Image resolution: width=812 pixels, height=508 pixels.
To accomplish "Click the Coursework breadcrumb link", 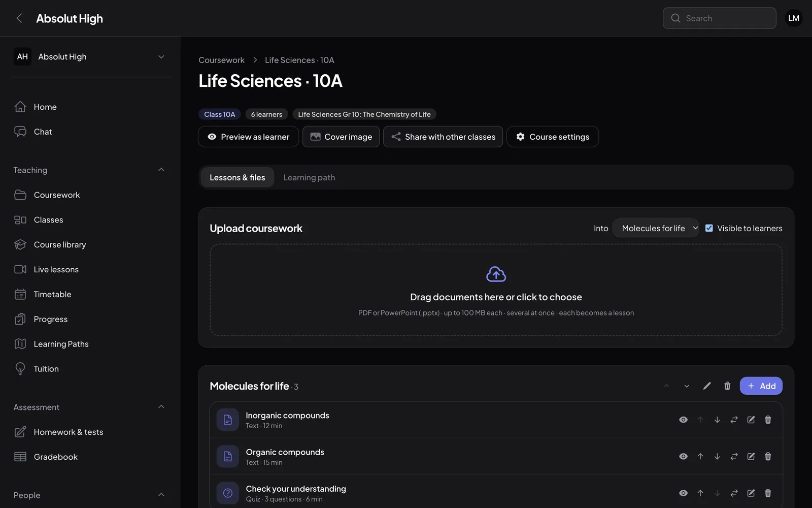I will coord(221,60).
